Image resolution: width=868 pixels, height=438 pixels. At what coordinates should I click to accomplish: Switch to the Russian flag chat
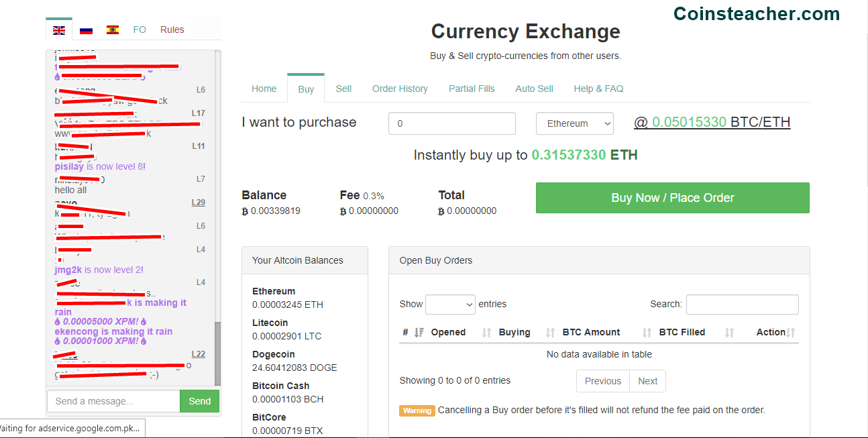click(x=86, y=30)
